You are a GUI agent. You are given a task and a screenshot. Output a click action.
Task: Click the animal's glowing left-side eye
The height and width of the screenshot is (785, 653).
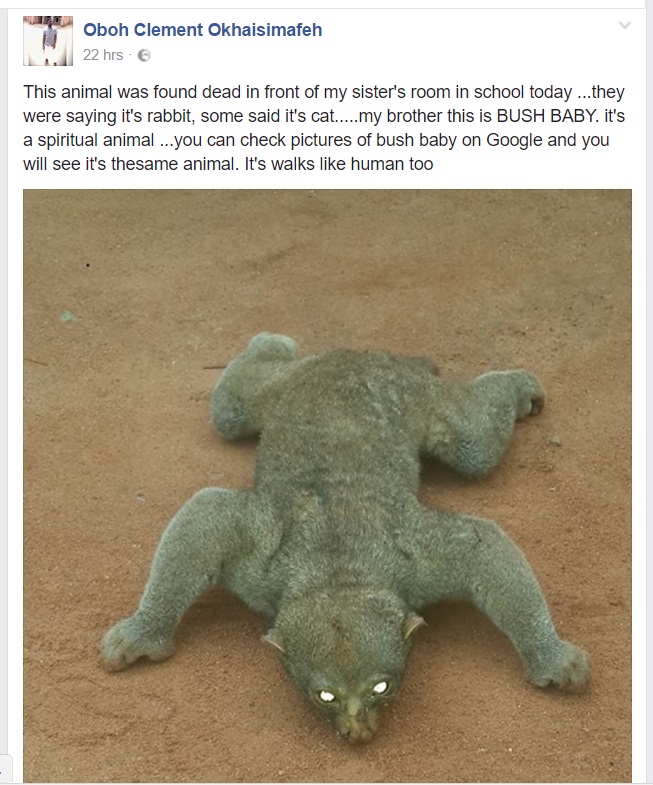point(326,695)
